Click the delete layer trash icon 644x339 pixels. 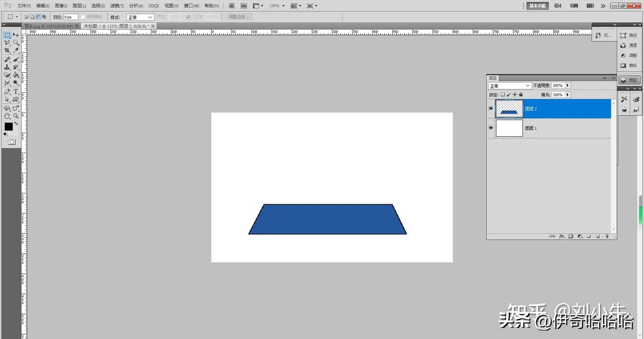click(607, 236)
